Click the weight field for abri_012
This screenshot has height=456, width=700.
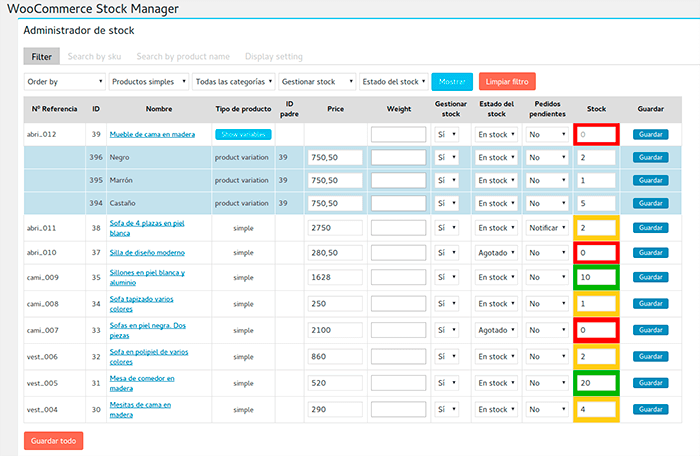398,134
